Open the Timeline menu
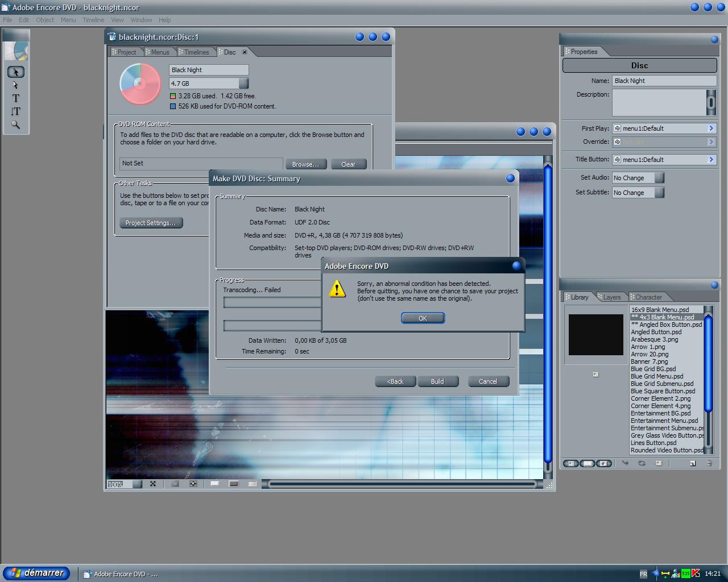This screenshot has height=582, width=728. pyautogui.click(x=93, y=20)
